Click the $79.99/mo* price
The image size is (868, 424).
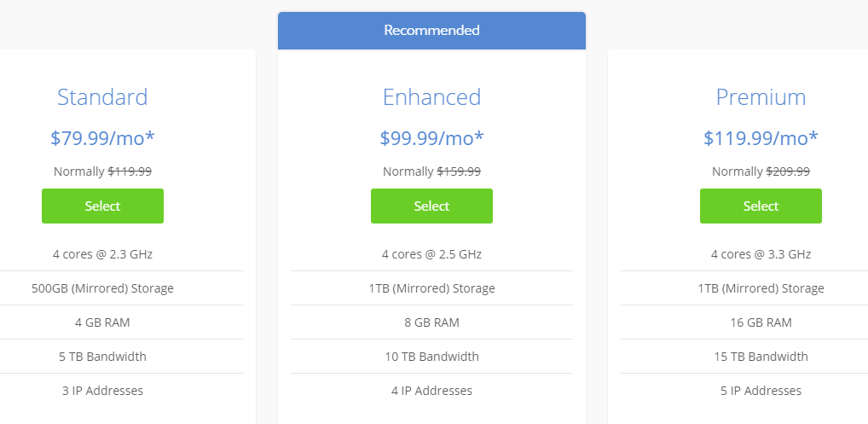tap(102, 137)
